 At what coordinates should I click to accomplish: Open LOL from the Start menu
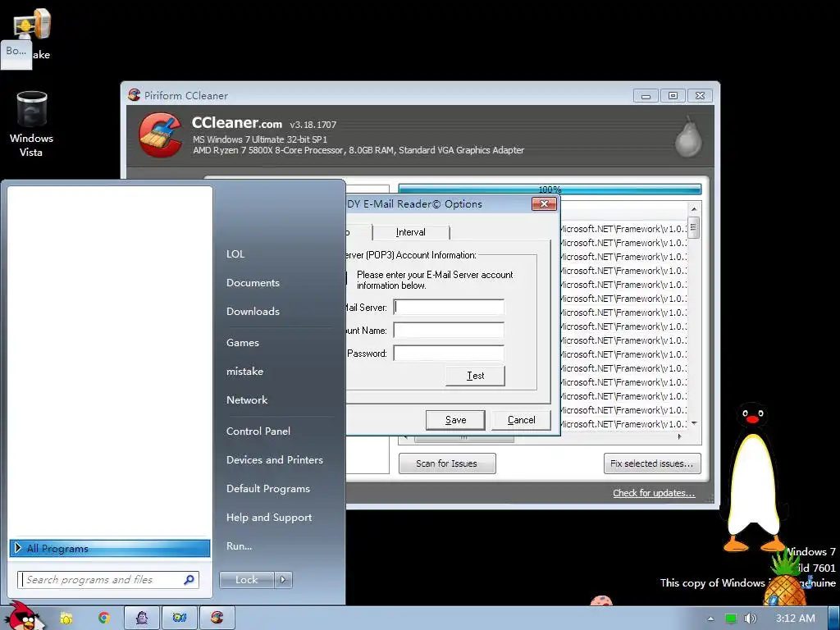[235, 254]
